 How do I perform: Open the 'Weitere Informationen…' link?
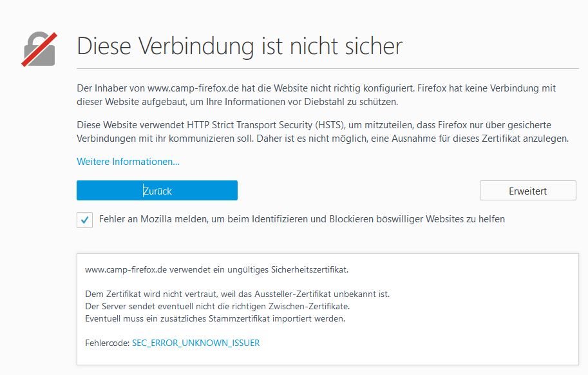pyautogui.click(x=128, y=161)
